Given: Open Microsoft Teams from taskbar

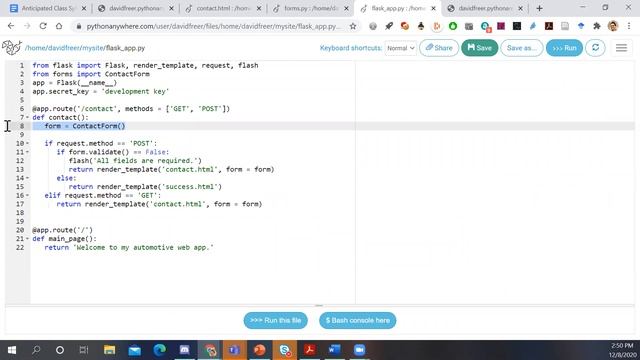Looking at the screenshot, I should [234, 350].
